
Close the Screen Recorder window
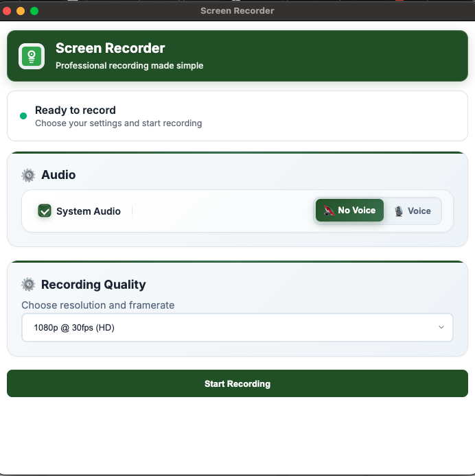click(x=7, y=11)
